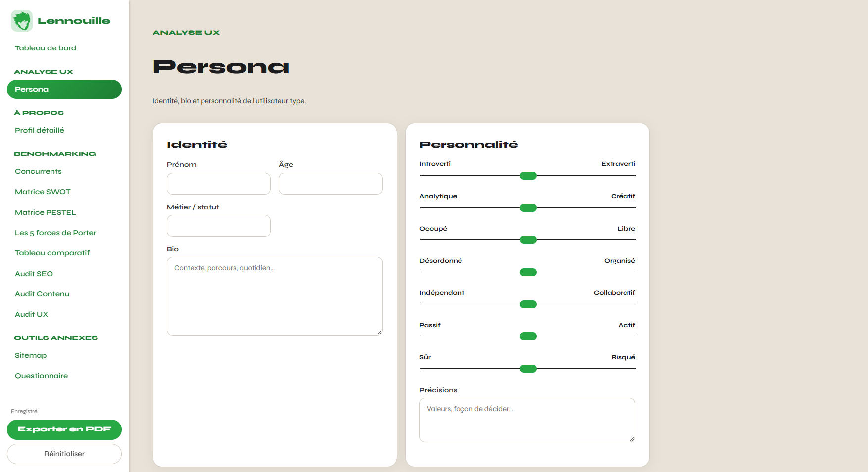
Task: Open Tableau comparatif page
Action: coord(52,253)
